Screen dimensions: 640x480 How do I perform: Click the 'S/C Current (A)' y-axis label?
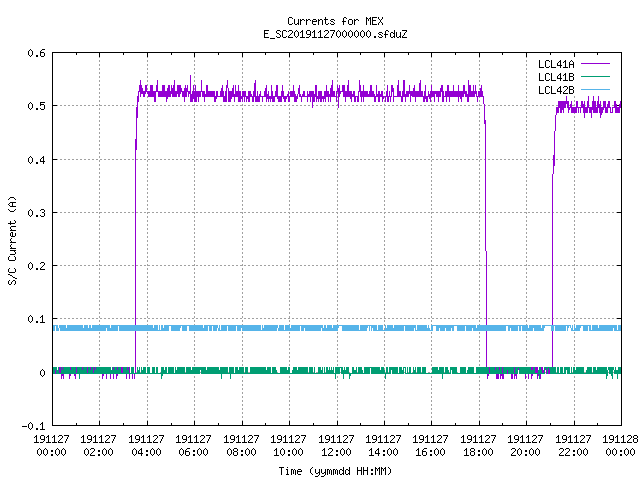[13, 240]
